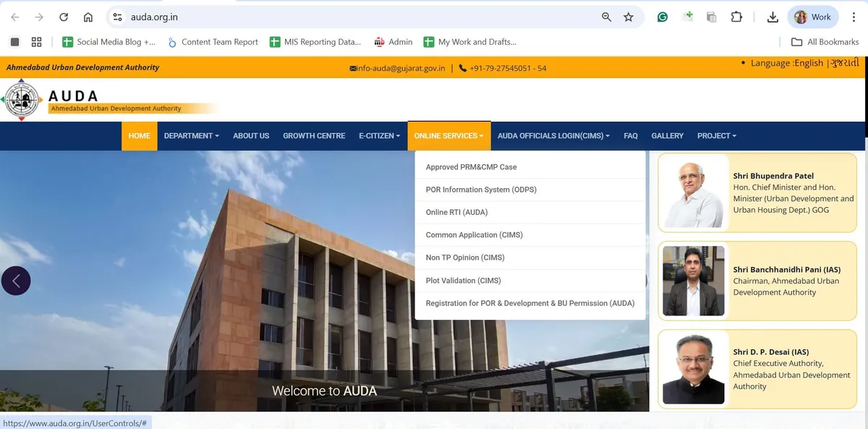The image size is (868, 429).
Task: Click the browser reload page icon
Action: click(x=64, y=17)
